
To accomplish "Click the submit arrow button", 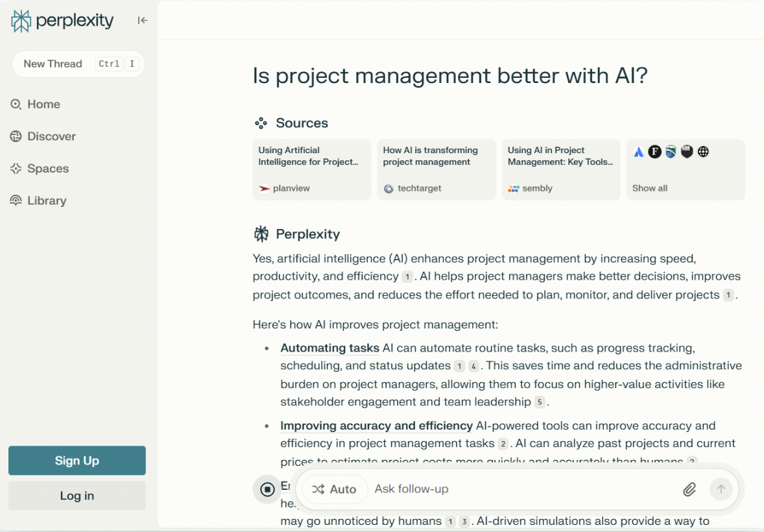I will pyautogui.click(x=721, y=489).
